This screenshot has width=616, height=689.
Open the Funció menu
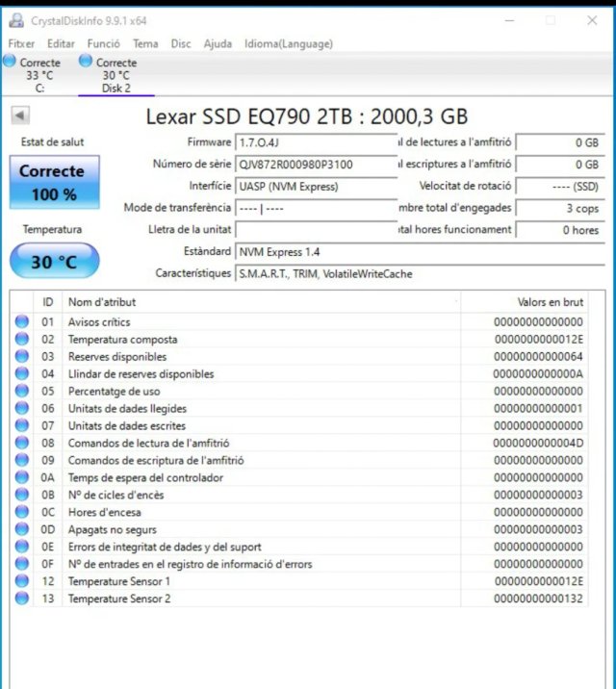click(x=104, y=44)
